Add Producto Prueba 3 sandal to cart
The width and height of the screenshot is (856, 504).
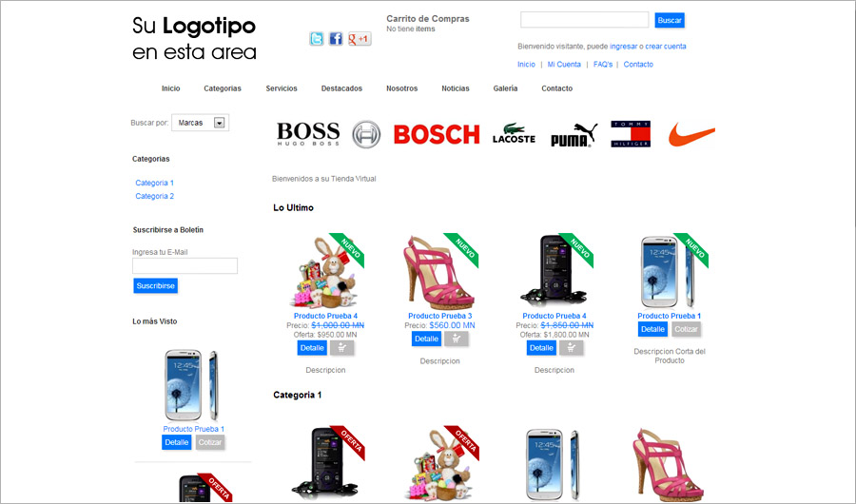456,339
